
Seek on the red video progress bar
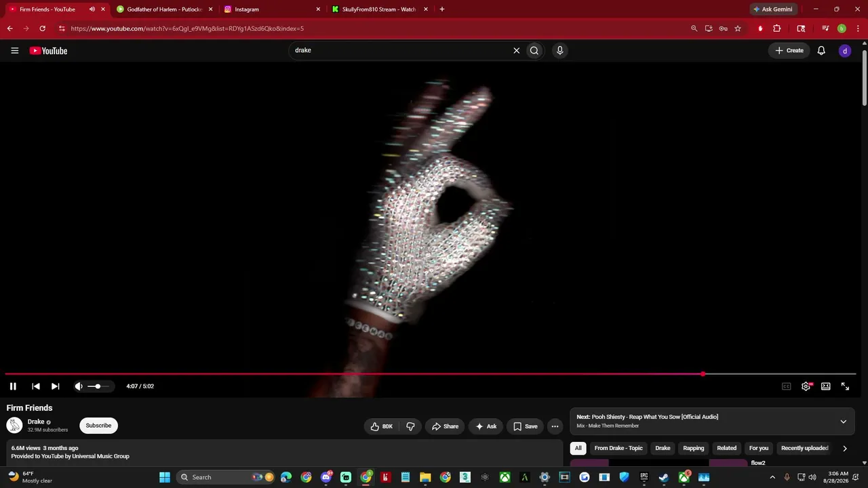431,373
